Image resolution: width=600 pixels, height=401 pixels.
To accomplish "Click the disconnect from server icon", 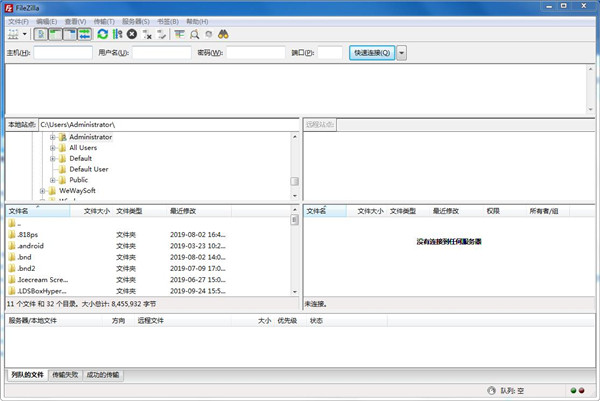I will click(x=147, y=34).
